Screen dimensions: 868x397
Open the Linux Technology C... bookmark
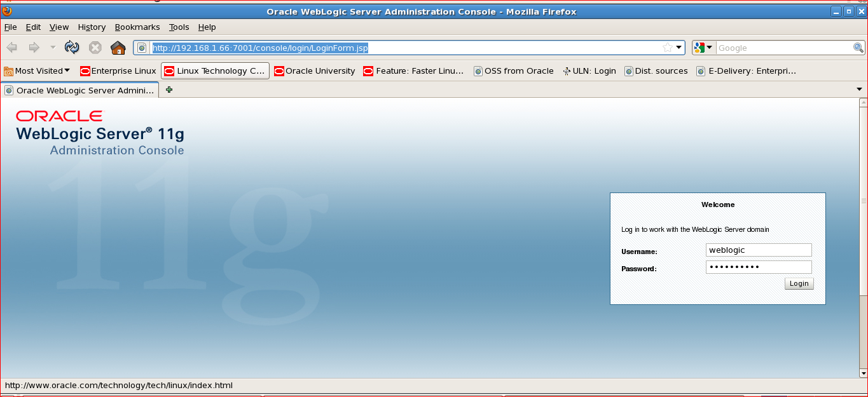click(215, 71)
